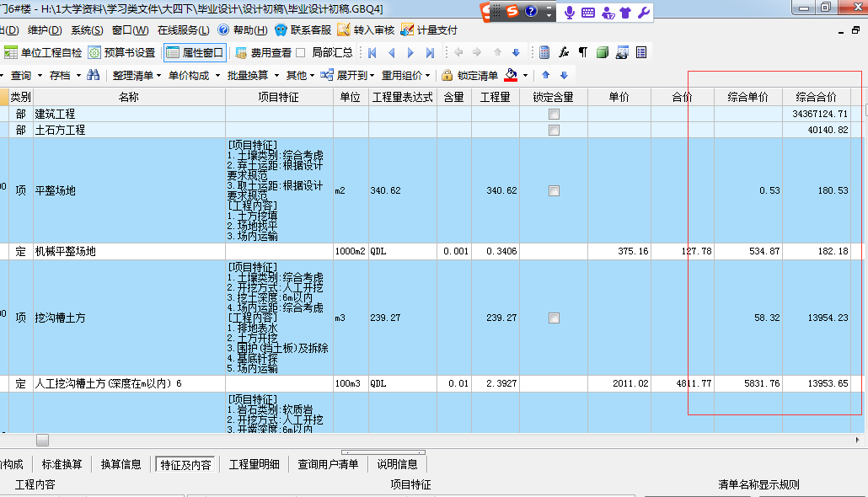Click the gray left-arrow level icon
Screen dimensions: 868x497
pyautogui.click(x=458, y=52)
